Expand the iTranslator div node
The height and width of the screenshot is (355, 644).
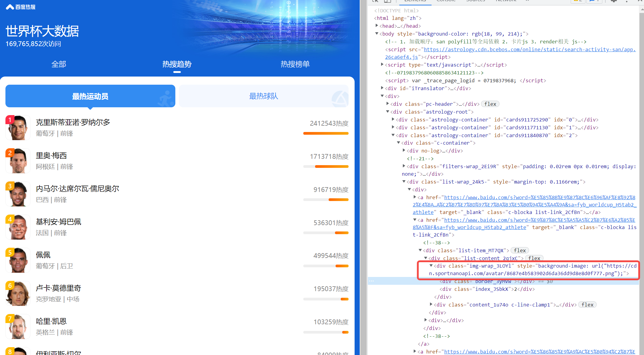click(382, 88)
